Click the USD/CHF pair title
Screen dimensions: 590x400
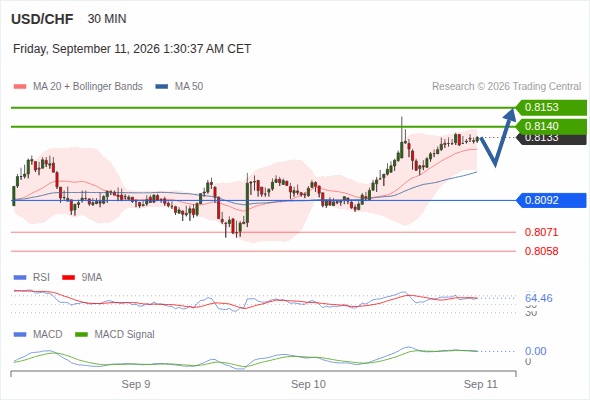42,19
